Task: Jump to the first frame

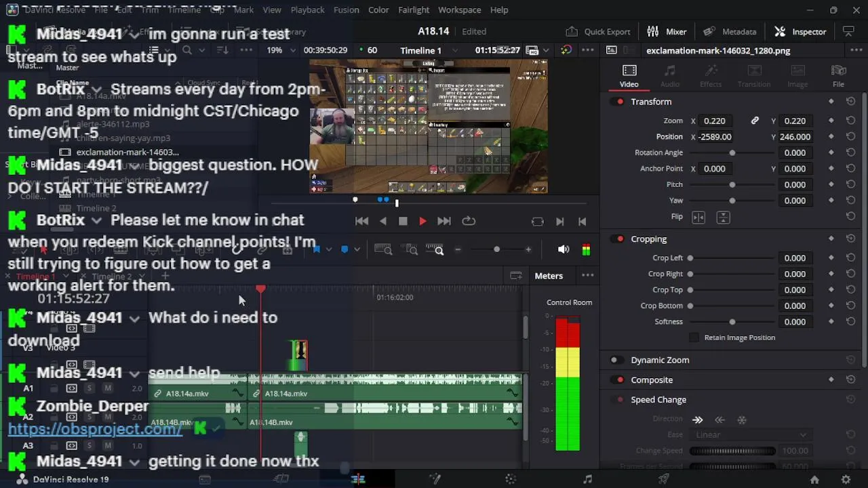Action: [361, 222]
